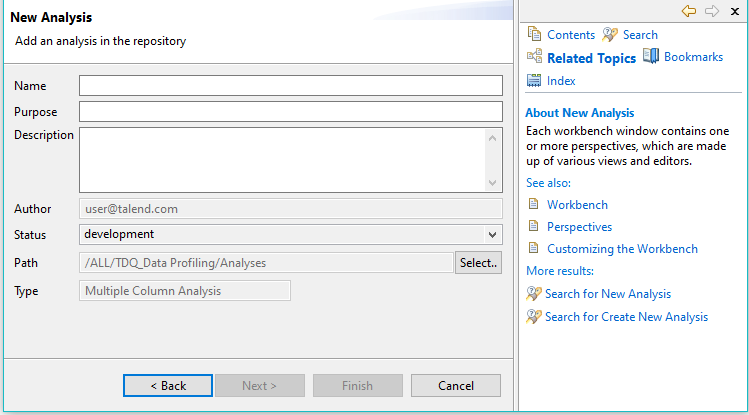This screenshot has width=749, height=415.
Task: Click the Back navigation arrow in help pane
Action: pos(689,11)
